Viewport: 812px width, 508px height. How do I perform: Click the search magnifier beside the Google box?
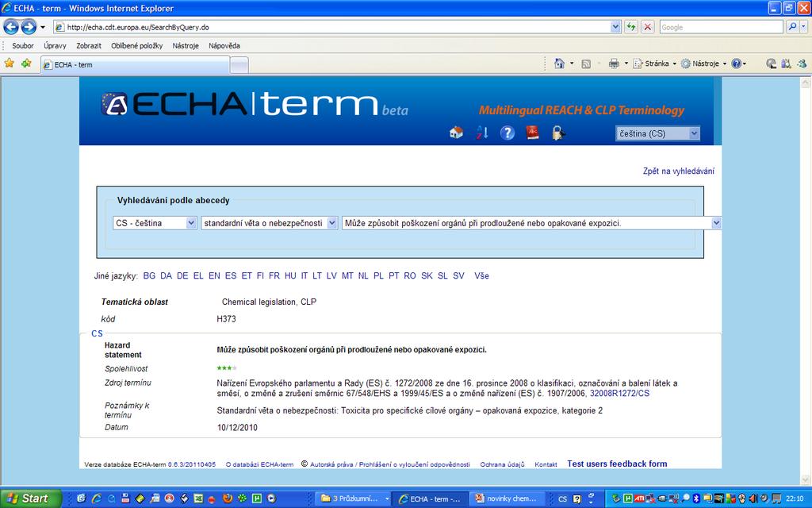pos(792,27)
